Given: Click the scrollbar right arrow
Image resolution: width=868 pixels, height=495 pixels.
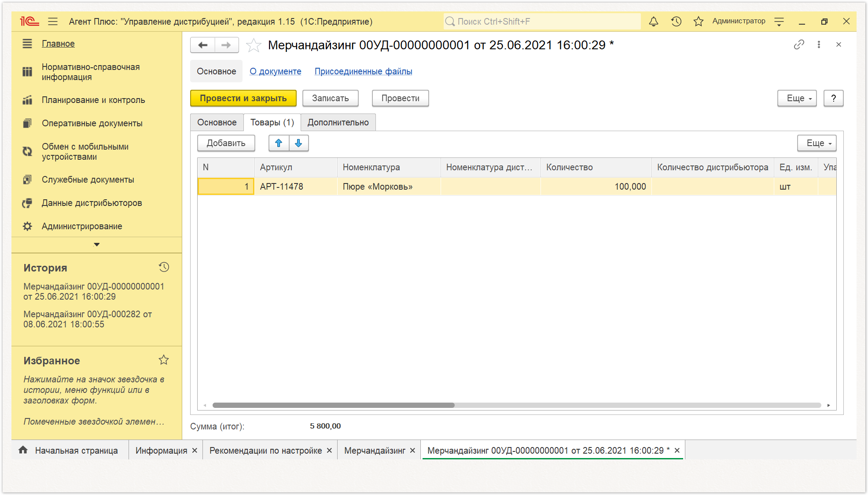Looking at the screenshot, I should pos(828,405).
